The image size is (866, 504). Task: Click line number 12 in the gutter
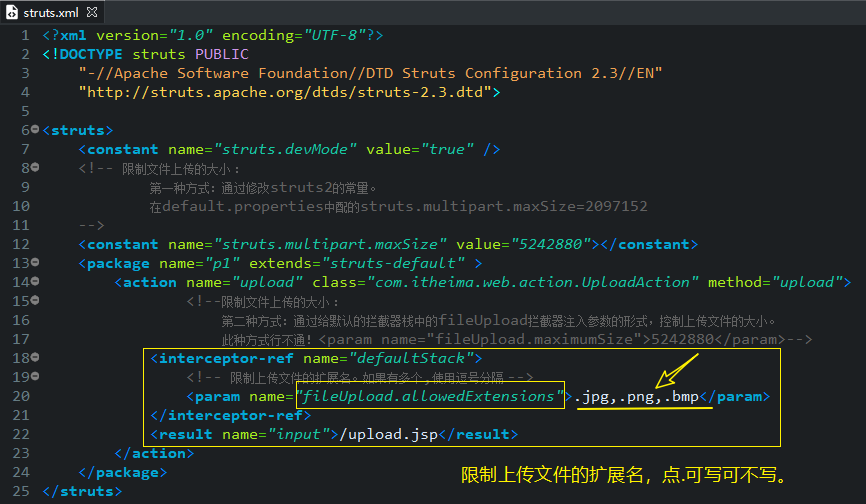pyautogui.click(x=20, y=244)
